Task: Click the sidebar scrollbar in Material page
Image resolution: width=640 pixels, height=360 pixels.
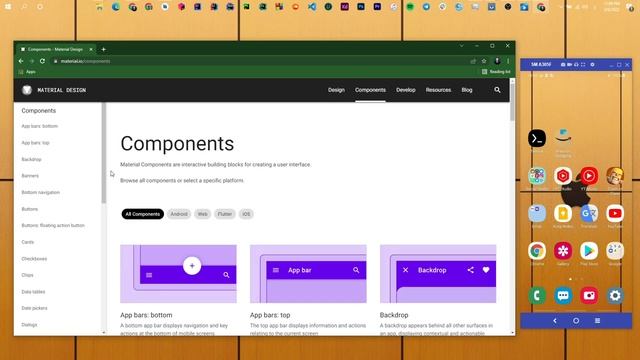Action: coord(104,153)
